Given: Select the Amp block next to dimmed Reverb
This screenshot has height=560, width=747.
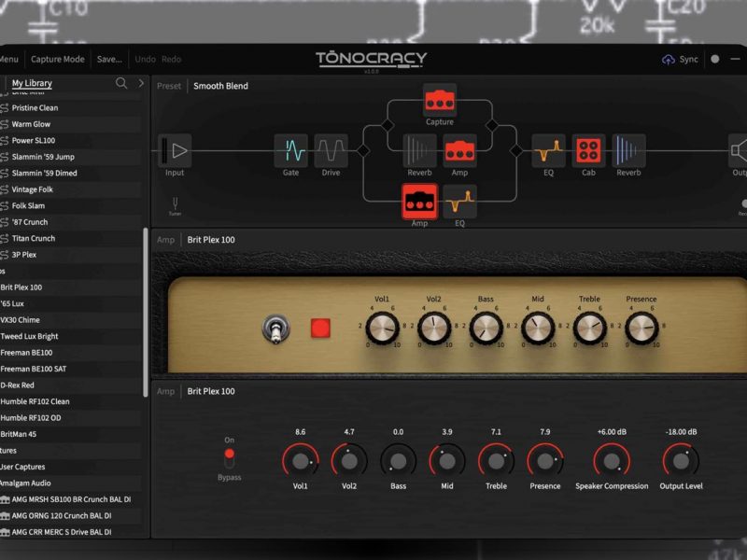Looking at the screenshot, I should pyautogui.click(x=459, y=150).
